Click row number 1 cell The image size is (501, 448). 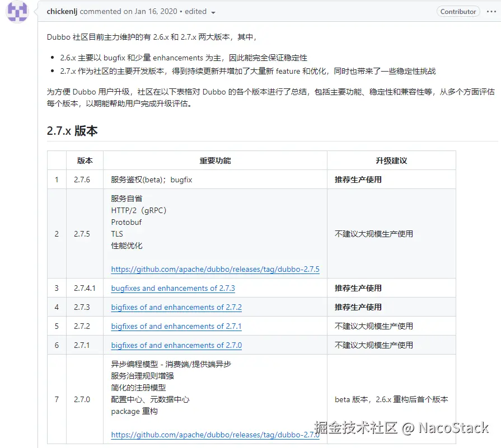tap(57, 180)
